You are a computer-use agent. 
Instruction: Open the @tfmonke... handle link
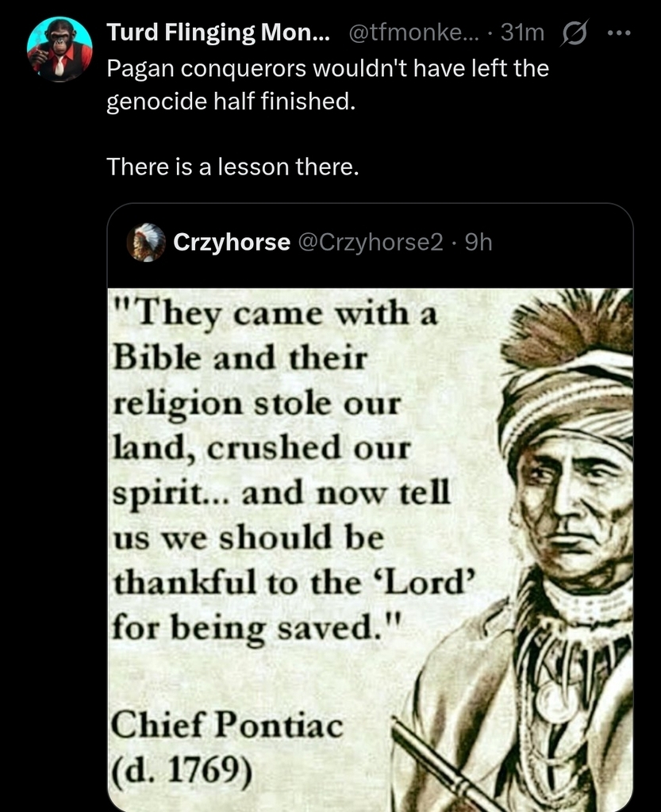[416, 33]
